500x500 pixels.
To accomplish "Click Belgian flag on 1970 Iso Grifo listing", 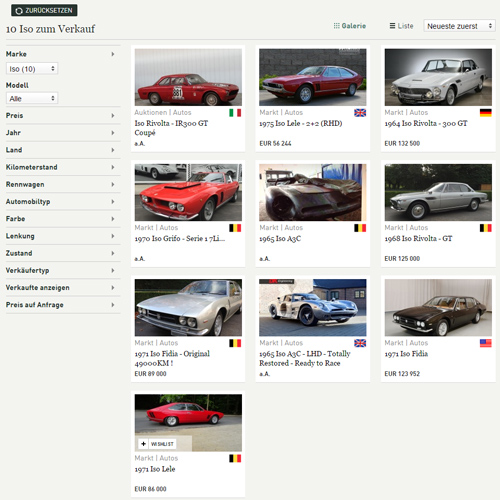I will (235, 228).
